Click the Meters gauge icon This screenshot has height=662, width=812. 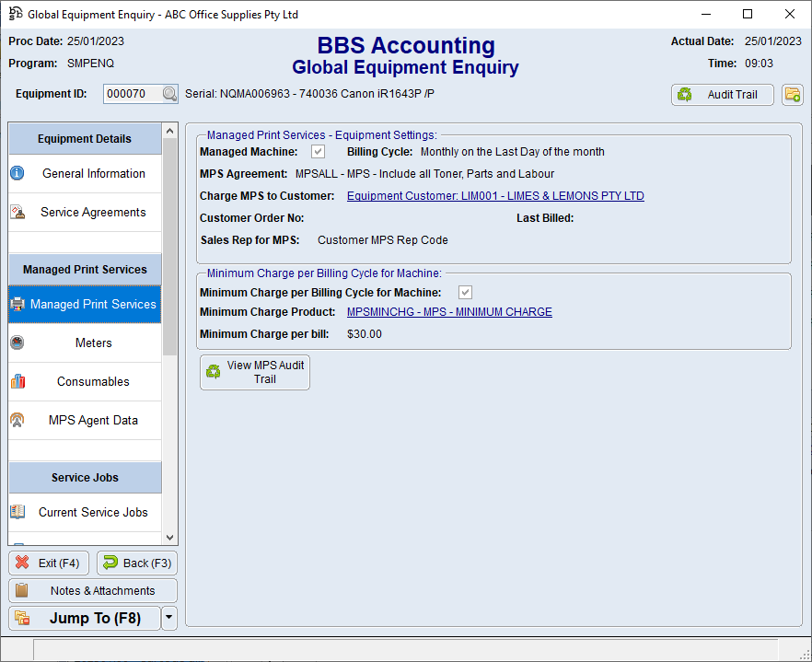pyautogui.click(x=17, y=343)
